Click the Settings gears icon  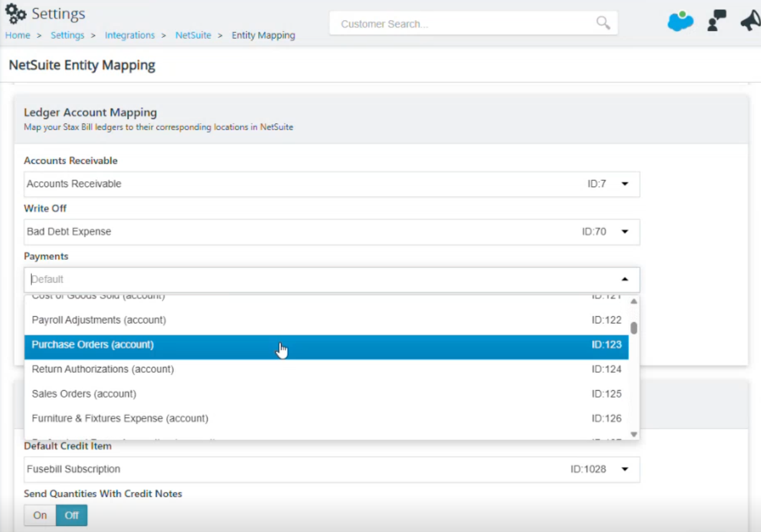coord(16,13)
